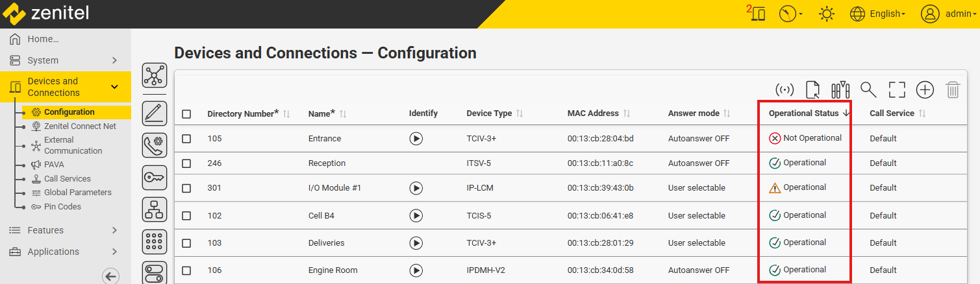
Task: Tick the checkbox for directory number 105
Action: coord(186,138)
